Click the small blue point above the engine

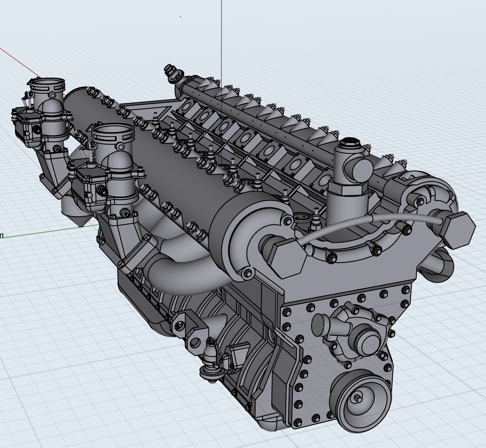pos(180,17)
